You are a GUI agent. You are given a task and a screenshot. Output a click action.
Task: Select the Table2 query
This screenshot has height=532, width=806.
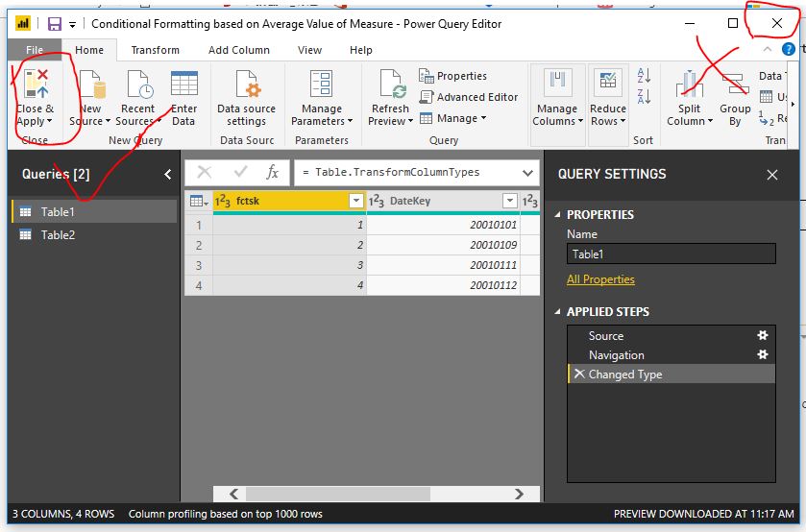pos(94,235)
